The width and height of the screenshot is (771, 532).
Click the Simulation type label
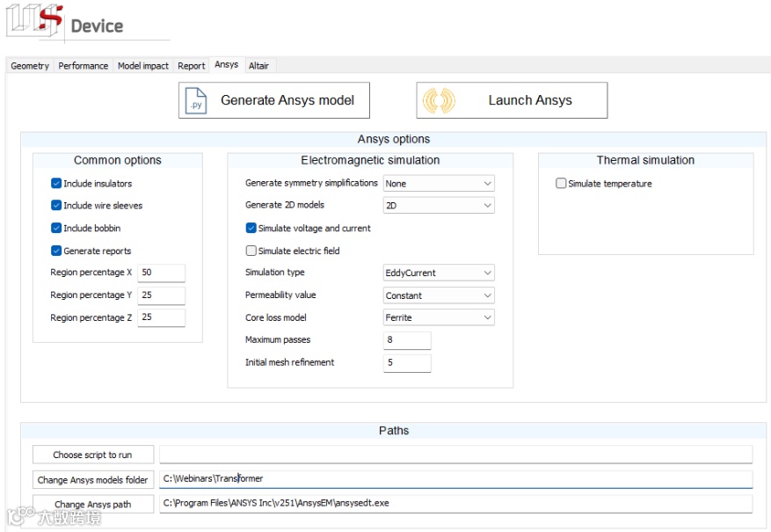[275, 273]
